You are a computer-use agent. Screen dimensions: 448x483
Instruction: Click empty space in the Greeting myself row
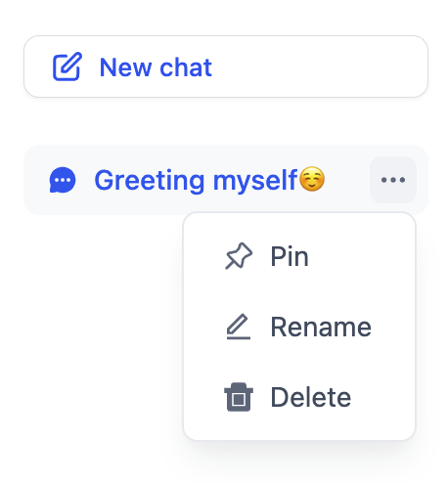point(347,180)
